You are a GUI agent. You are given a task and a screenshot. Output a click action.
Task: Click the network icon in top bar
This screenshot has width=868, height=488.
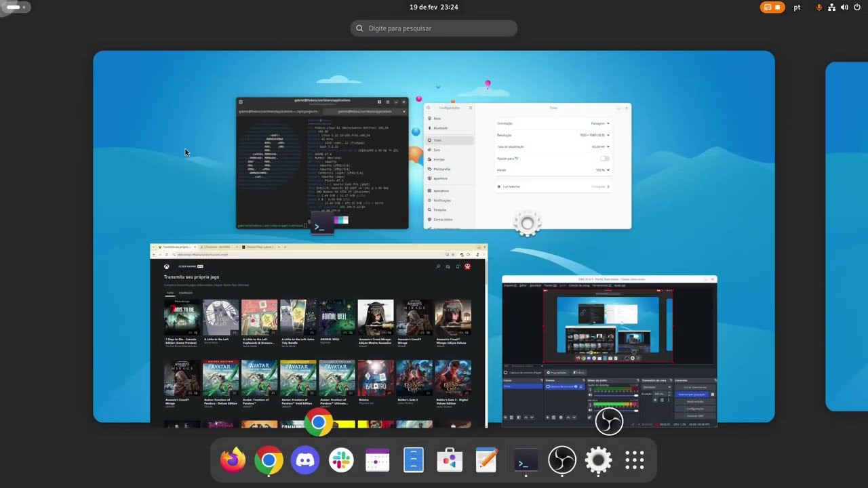[831, 7]
